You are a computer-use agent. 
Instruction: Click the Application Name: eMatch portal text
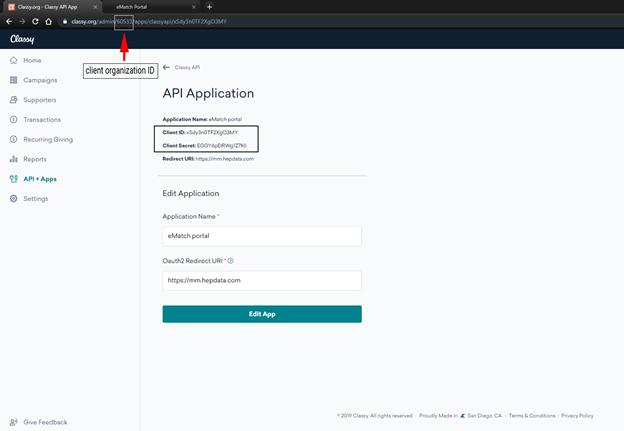202,119
